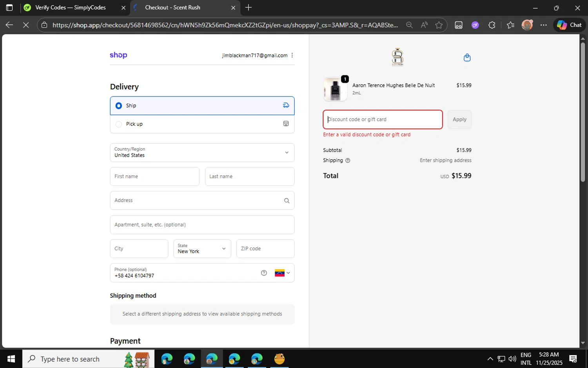Open the network icon in tray
The height and width of the screenshot is (368, 588).
pyautogui.click(x=501, y=359)
